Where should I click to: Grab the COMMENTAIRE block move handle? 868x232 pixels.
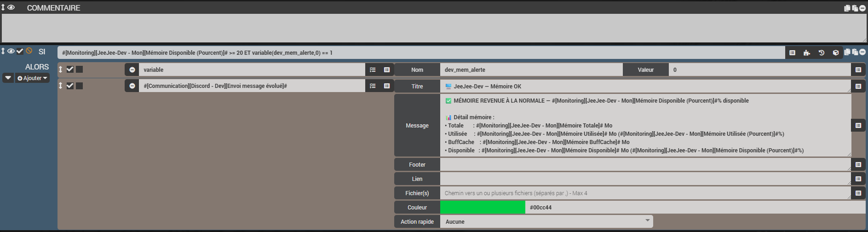point(3,8)
